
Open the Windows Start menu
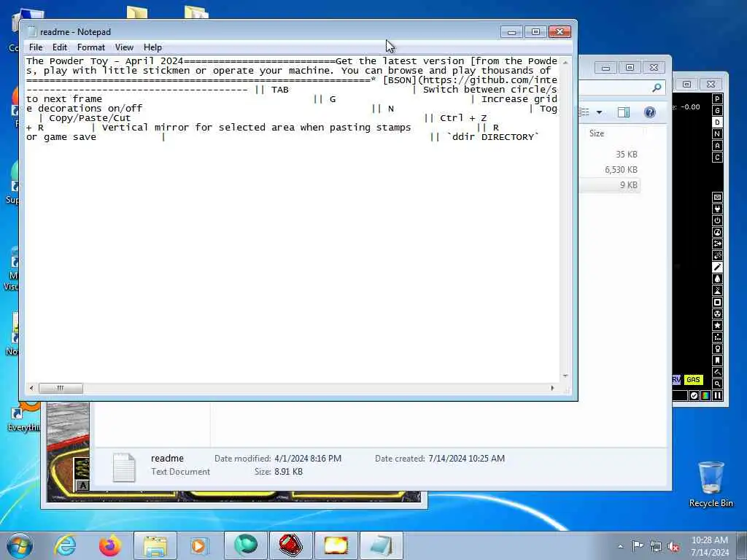tap(20, 545)
